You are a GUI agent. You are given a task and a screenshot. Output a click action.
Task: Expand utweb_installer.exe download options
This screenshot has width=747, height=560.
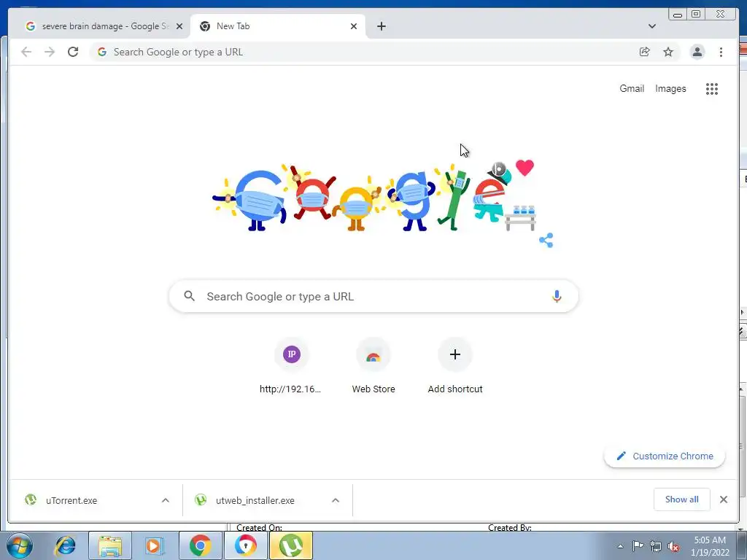336,500
